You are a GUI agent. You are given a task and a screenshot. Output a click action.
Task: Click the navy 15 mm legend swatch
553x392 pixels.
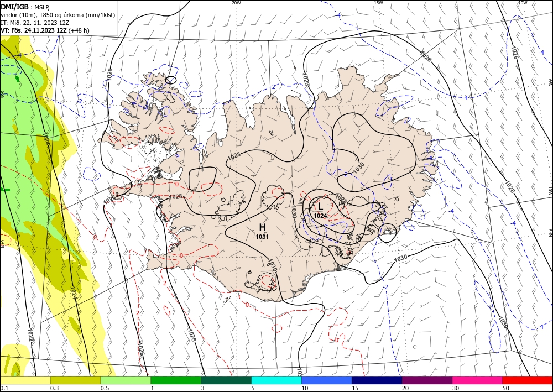[x=377, y=380]
